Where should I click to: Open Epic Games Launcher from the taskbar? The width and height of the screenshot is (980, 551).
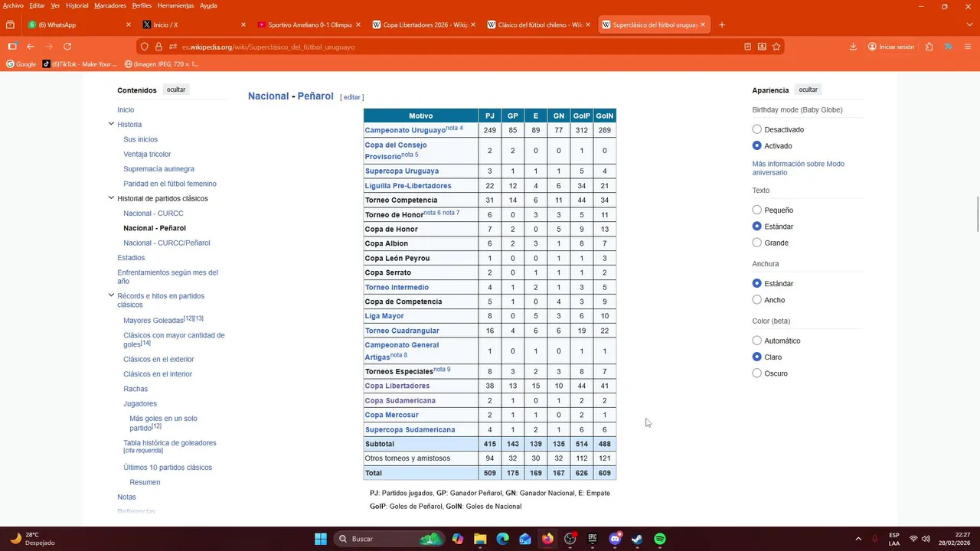pyautogui.click(x=593, y=539)
